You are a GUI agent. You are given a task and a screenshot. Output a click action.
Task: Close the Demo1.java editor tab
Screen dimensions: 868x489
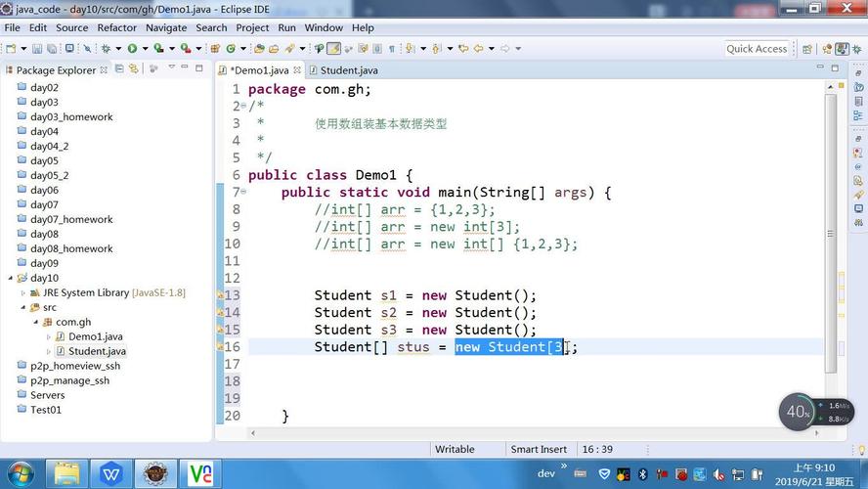(x=297, y=69)
